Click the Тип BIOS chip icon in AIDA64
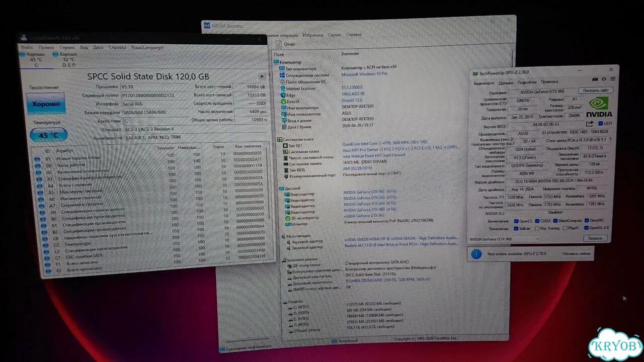The width and height of the screenshot is (644, 362). click(286, 170)
